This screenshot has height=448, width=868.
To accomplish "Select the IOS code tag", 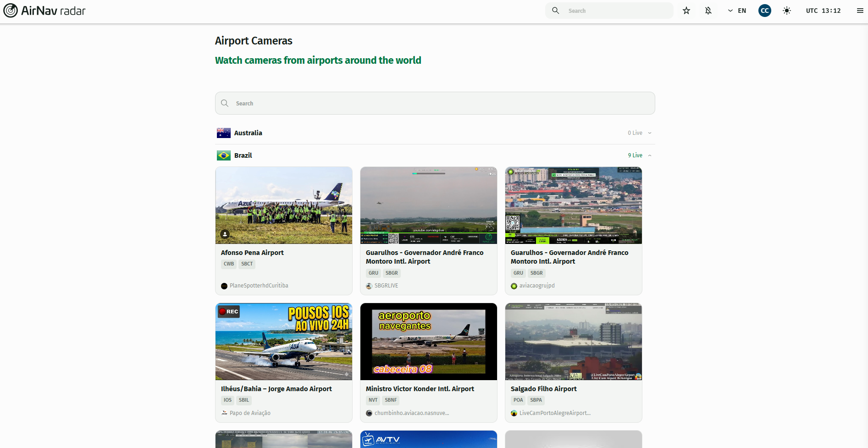I will (227, 400).
